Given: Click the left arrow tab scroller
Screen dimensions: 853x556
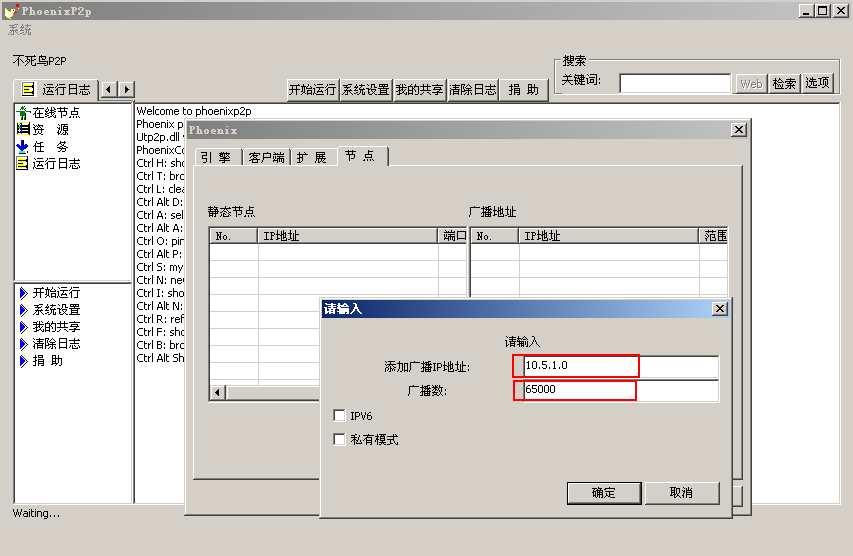Looking at the screenshot, I should [x=109, y=89].
